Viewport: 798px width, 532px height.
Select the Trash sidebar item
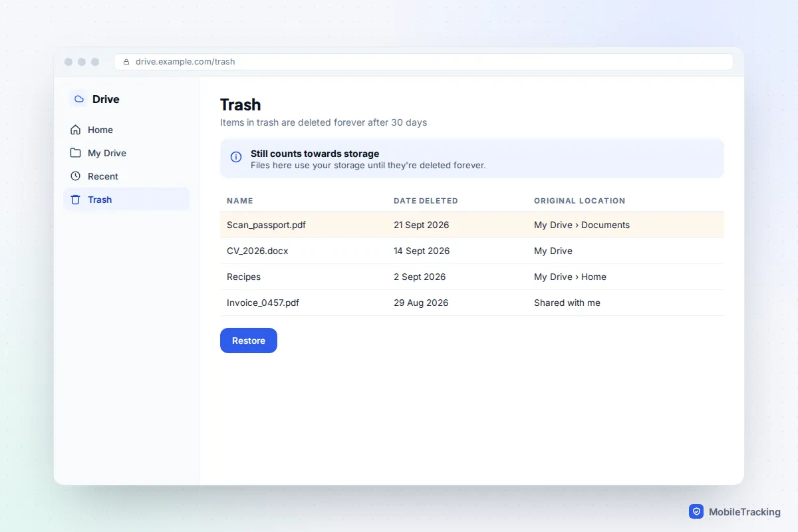[x=126, y=199]
